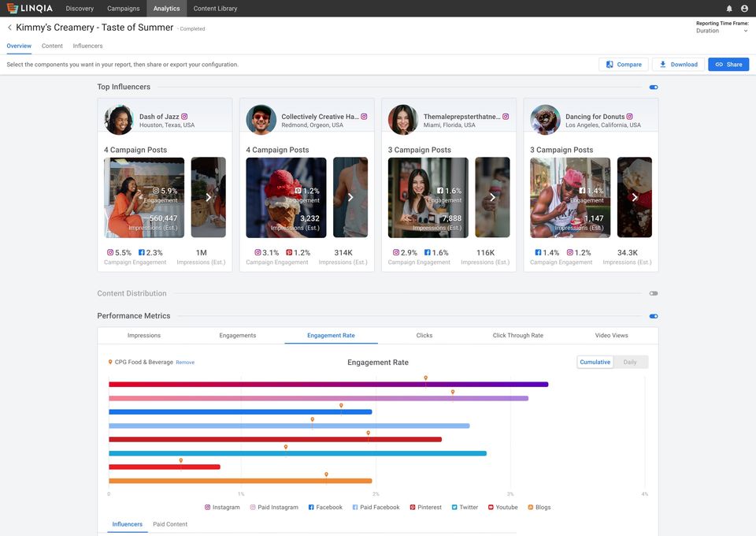This screenshot has height=536, width=756.
Task: Open Dancing for Donuts first post thumbnail
Action: coord(570,197)
